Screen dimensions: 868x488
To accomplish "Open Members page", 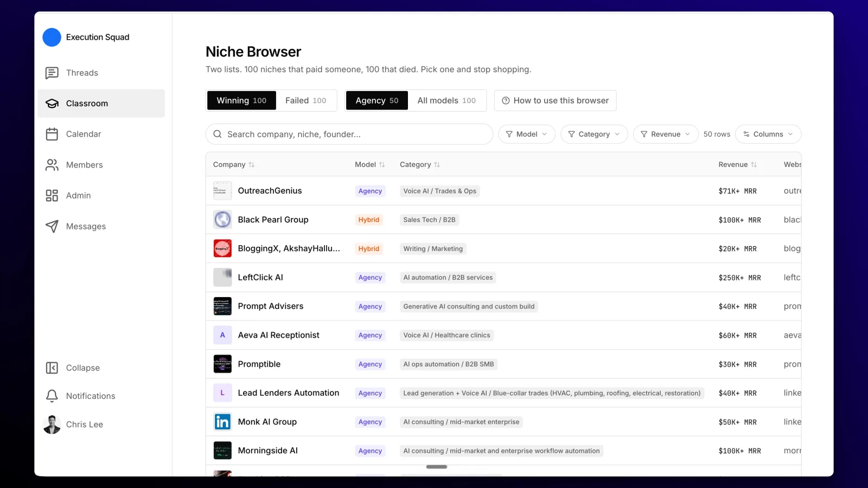I will [84, 165].
